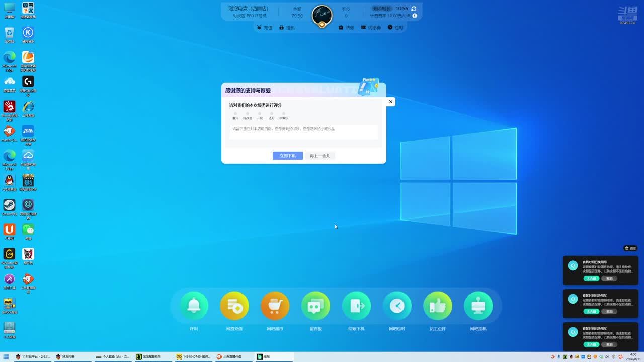Open the Internet Explorer desktop icon

click(x=28, y=109)
